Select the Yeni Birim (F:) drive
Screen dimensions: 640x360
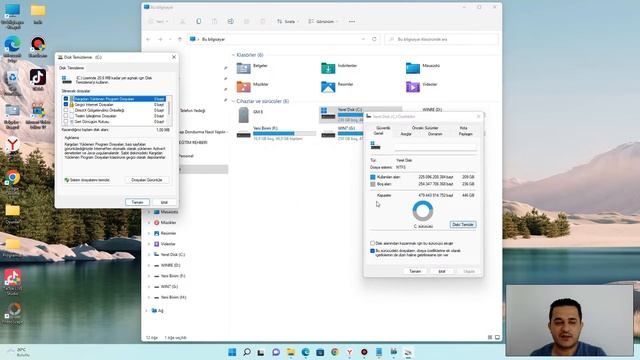[276, 133]
